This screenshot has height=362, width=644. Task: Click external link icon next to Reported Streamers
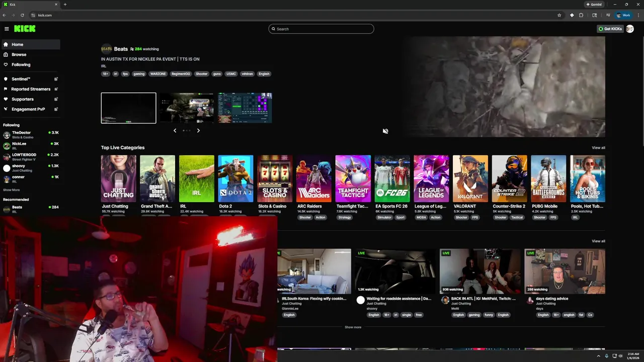(x=56, y=89)
